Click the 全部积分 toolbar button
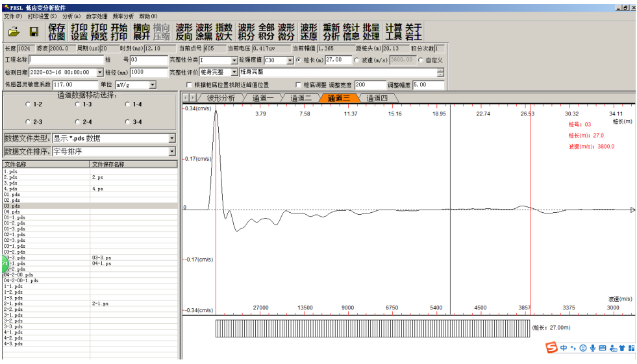Image resolution: width=637 pixels, height=364 pixels. [x=266, y=32]
